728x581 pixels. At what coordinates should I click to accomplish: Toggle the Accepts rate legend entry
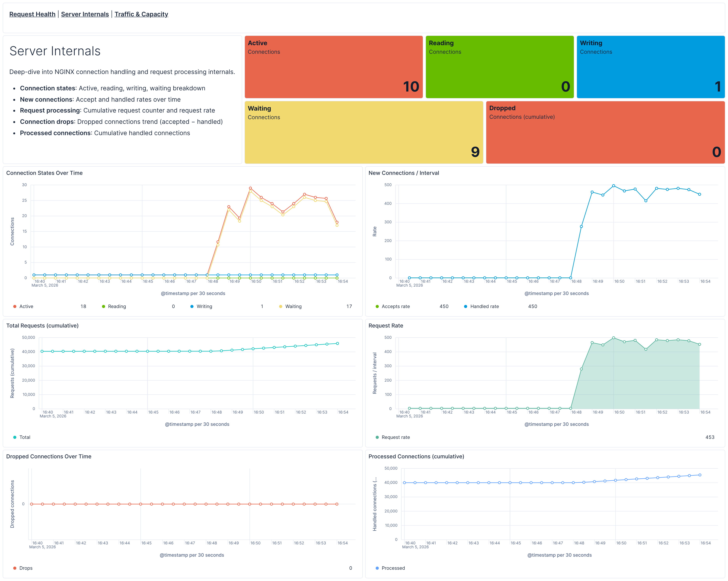point(396,306)
